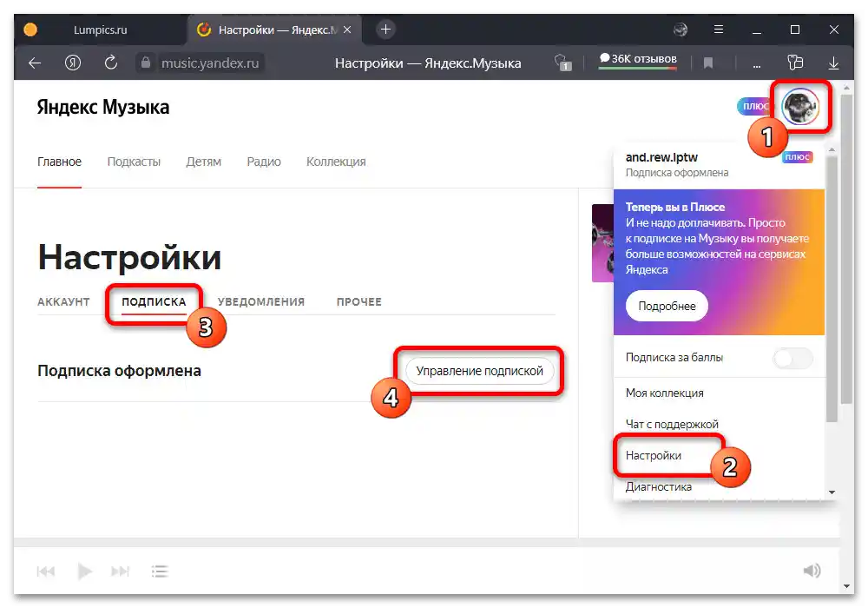Screen dimensions: 868x608
Task: Click the page scrollbar down arrow
Action: pyautogui.click(x=846, y=586)
